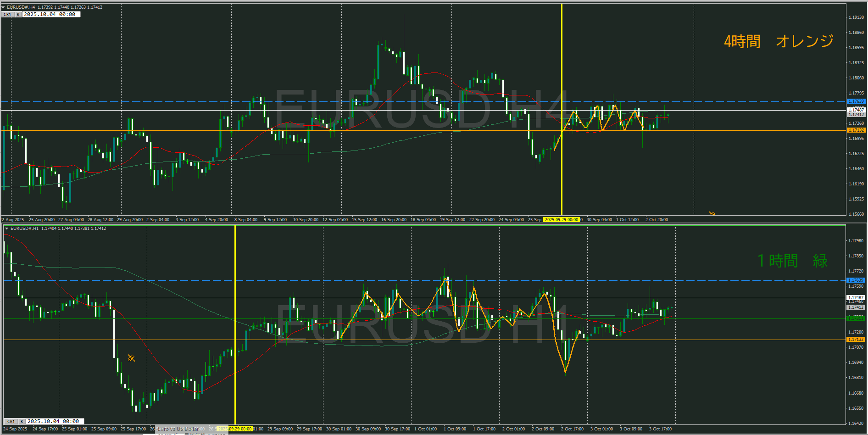Select the orange '4時間 オレンジ' text label

pyautogui.click(x=779, y=41)
